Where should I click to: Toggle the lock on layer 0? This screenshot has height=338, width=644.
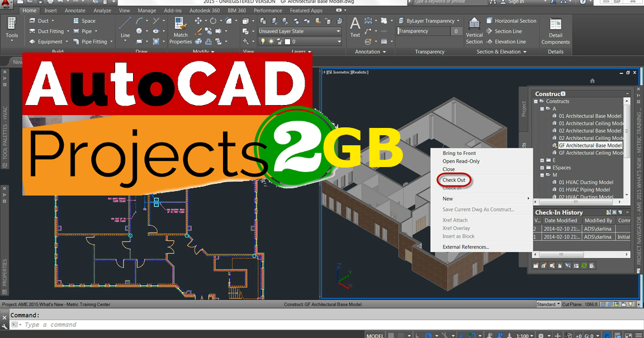pos(280,41)
